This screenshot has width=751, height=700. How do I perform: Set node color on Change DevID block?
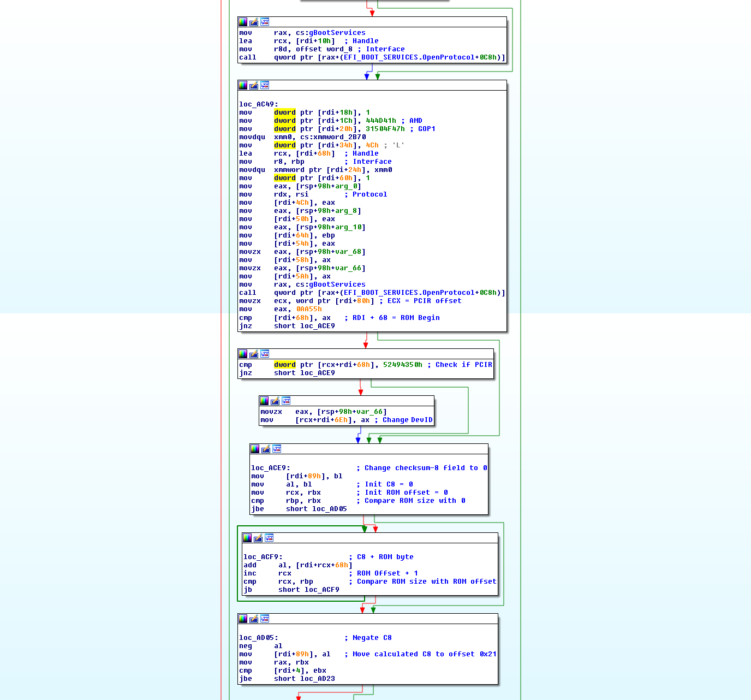coord(264,401)
